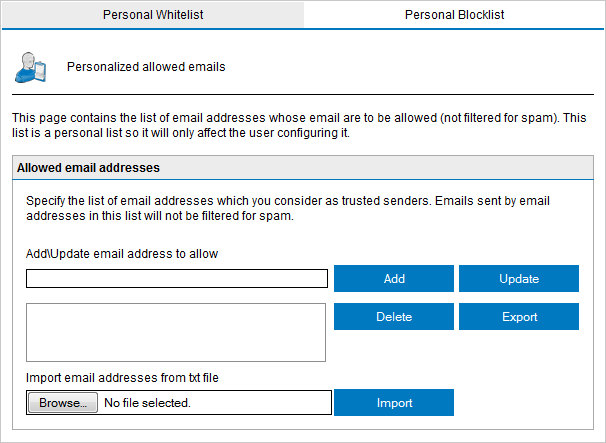Viewport: 606px width, 443px height.
Task: Click the black divider under the page heading
Action: 303,94
